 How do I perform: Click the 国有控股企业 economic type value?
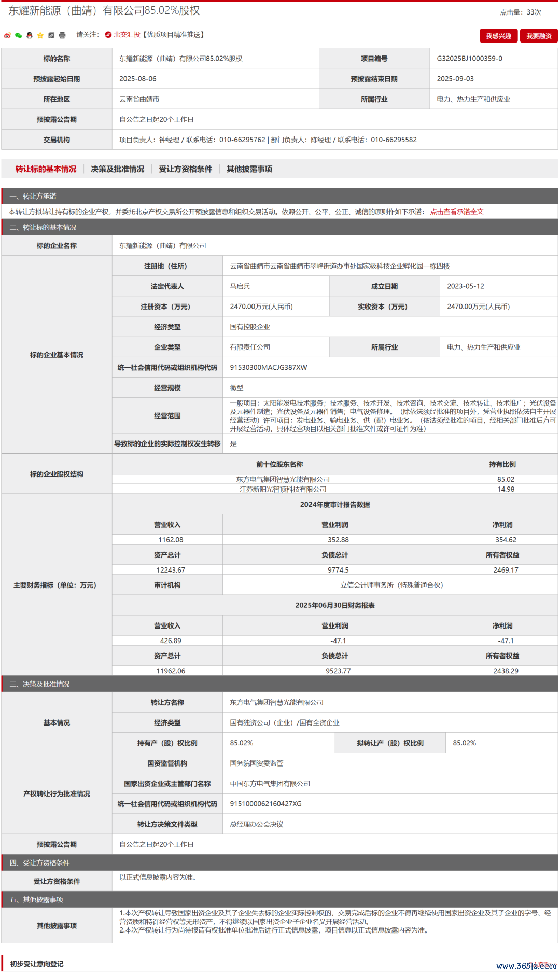click(x=250, y=327)
